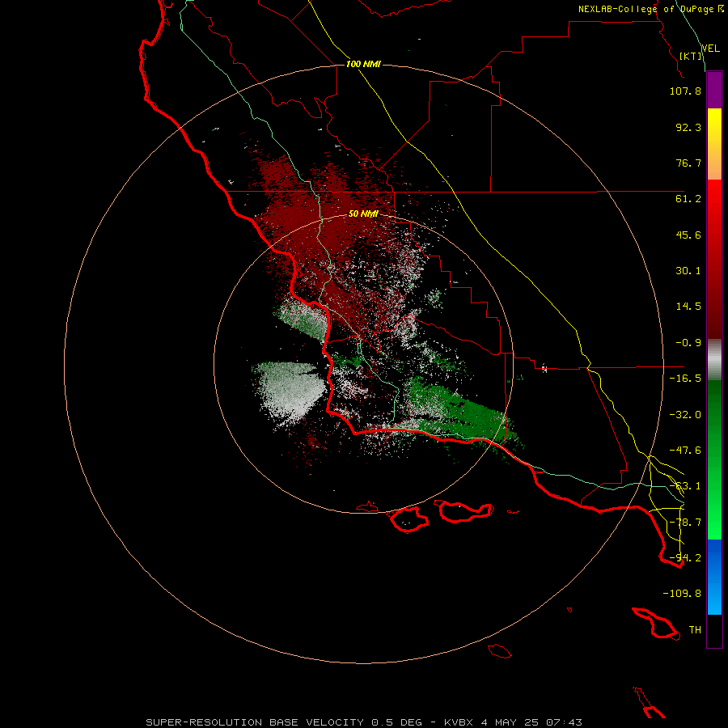This screenshot has height=728, width=728.
Task: Click the "TH" legend label
Action: [x=695, y=630]
